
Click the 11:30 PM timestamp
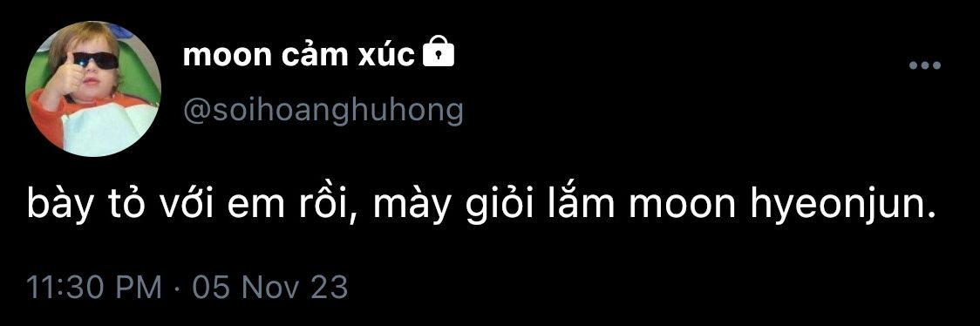94,288
